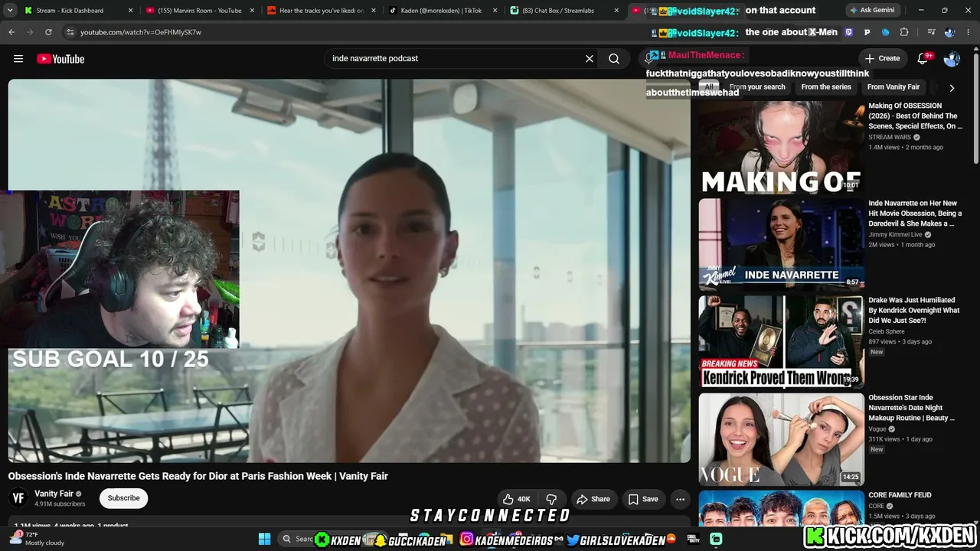Open the Windows Start menu

point(264,539)
